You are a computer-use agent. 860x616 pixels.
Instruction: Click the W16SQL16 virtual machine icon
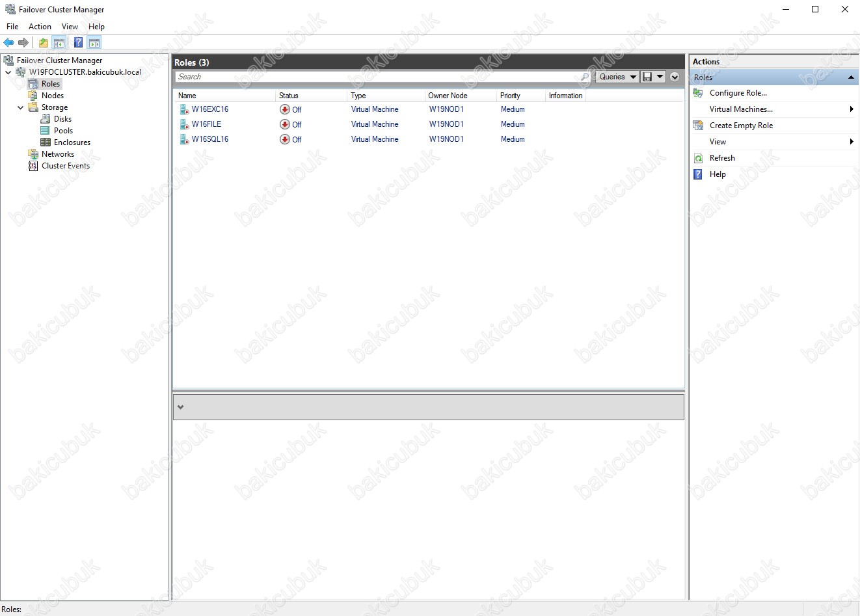click(x=184, y=139)
